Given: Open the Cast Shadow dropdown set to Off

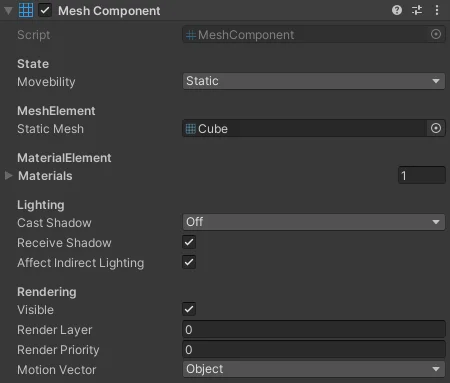Looking at the screenshot, I should 314,222.
